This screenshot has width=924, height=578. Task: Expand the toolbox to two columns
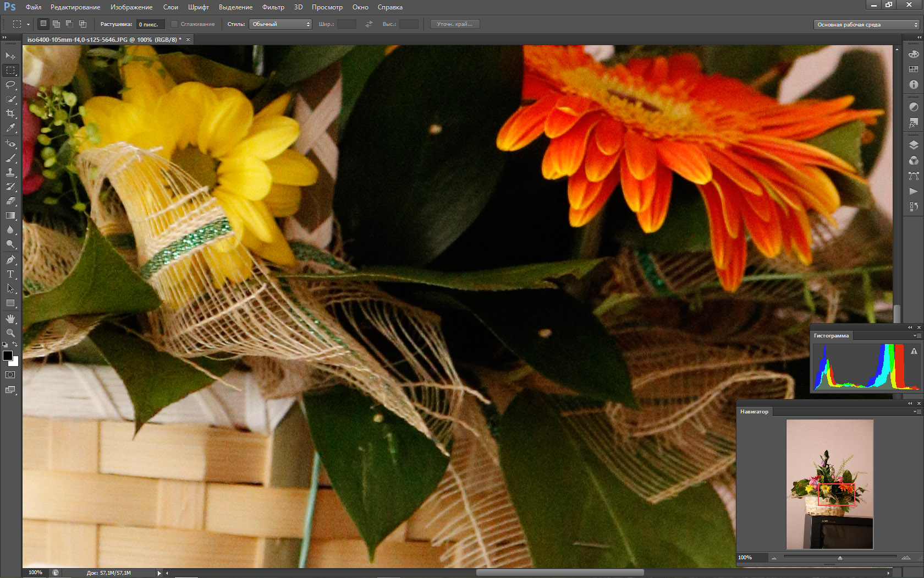(5, 37)
